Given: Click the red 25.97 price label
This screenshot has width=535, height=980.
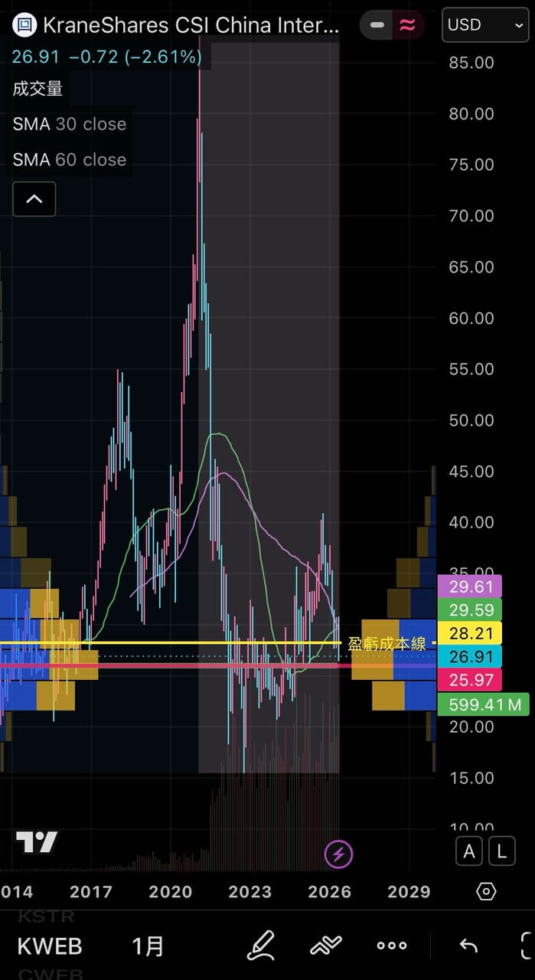Looking at the screenshot, I should click(468, 679).
